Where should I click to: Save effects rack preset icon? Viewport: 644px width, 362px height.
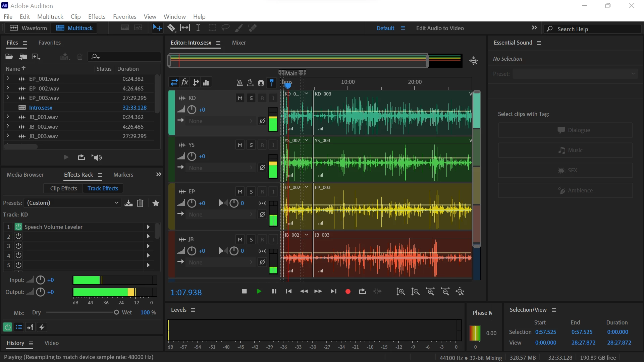pos(128,203)
